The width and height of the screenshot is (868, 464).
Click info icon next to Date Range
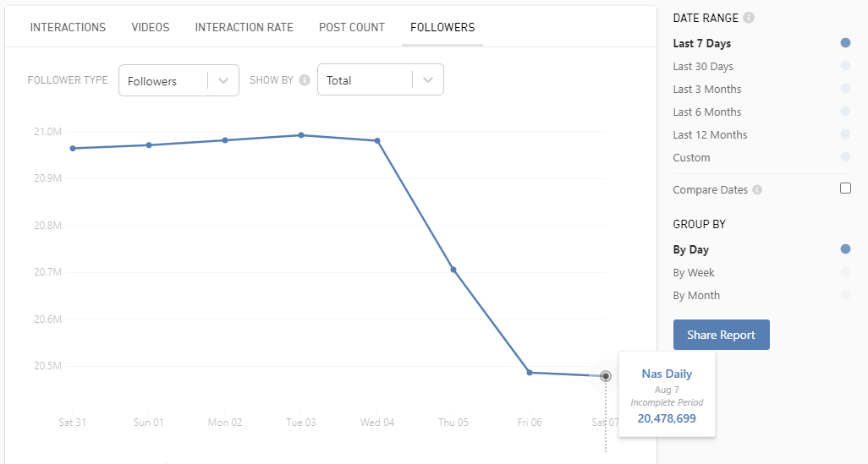tap(750, 18)
